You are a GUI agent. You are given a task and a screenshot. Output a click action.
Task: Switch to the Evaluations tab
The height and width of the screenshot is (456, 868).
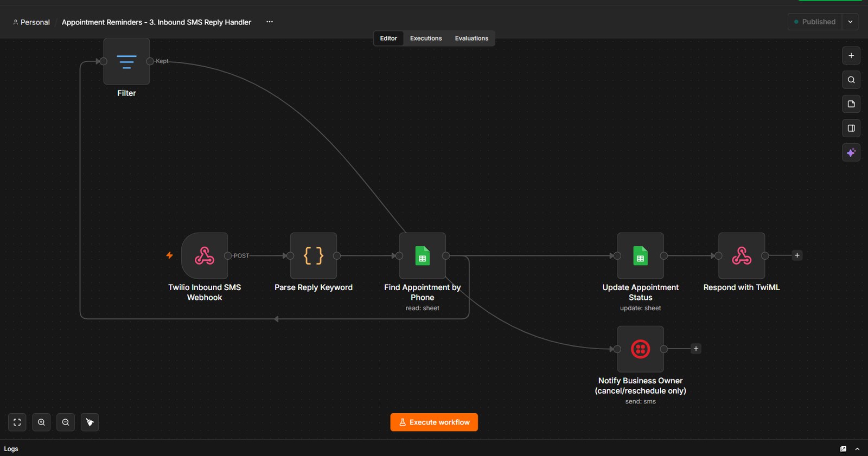(471, 38)
